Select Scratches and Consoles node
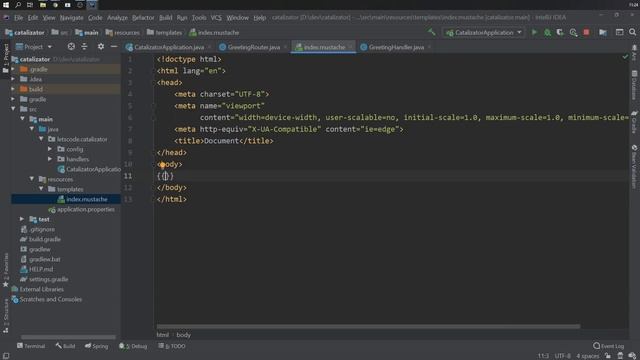The height and width of the screenshot is (360, 640). pyautogui.click(x=50, y=299)
